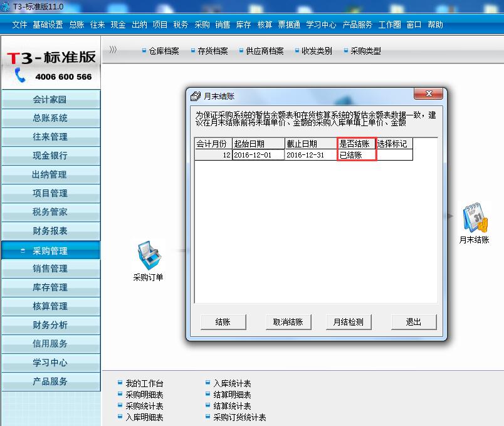
Task: Open the 入库统计表 report link
Action: click(232, 383)
